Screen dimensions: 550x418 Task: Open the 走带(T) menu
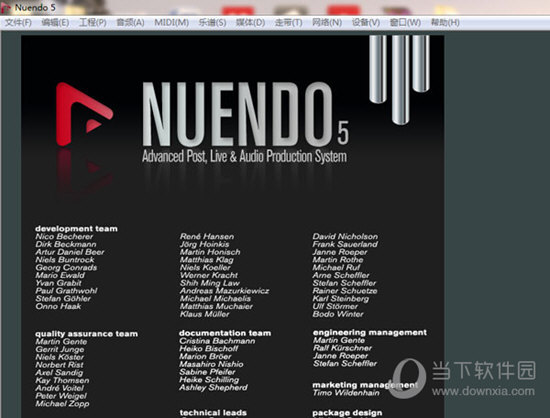click(x=288, y=23)
